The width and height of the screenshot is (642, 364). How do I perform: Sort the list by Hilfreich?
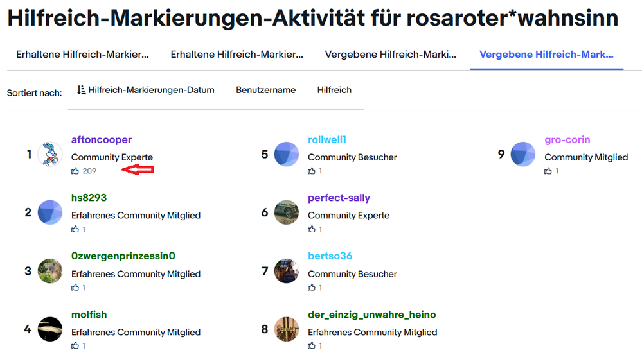[x=334, y=90]
